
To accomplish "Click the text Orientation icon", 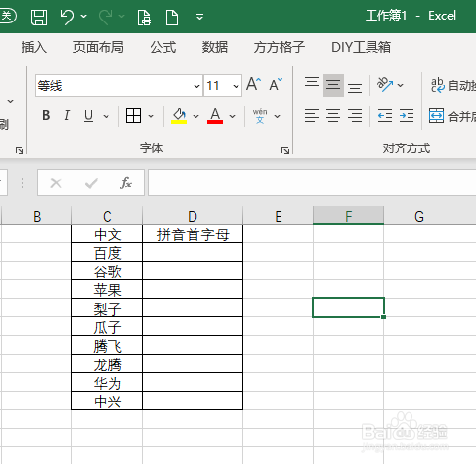I will [x=385, y=85].
